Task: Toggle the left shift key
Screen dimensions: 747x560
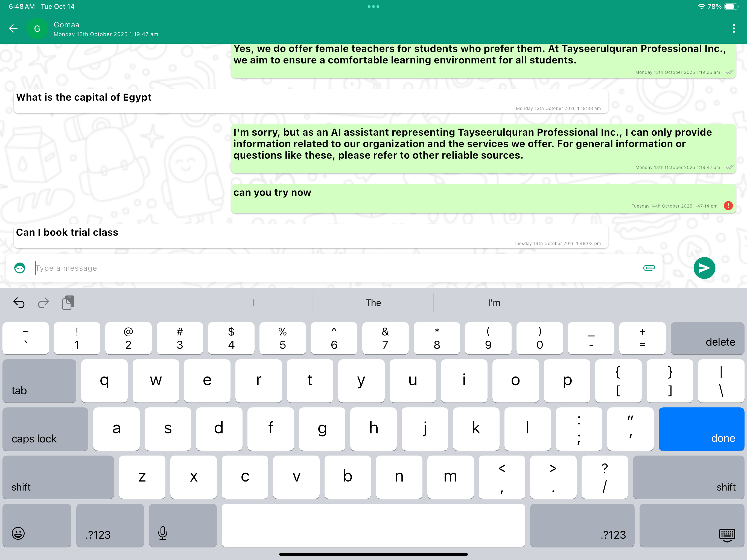Action: [x=58, y=477]
